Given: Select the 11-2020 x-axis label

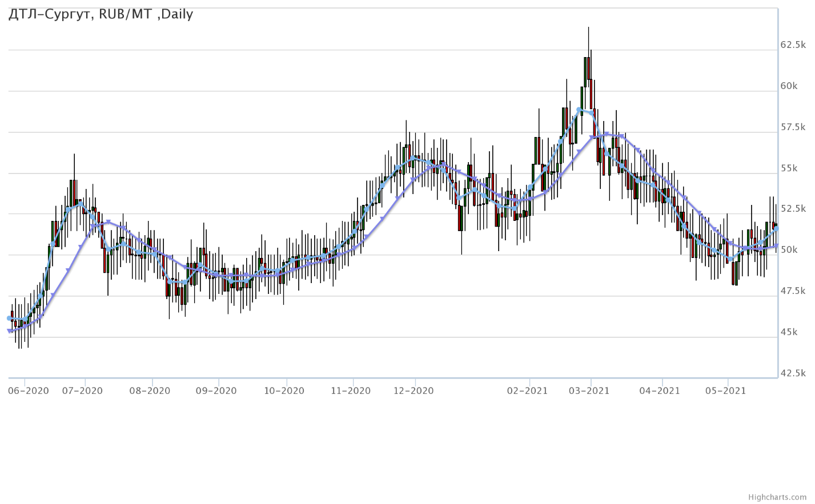Looking at the screenshot, I should 351,391.
